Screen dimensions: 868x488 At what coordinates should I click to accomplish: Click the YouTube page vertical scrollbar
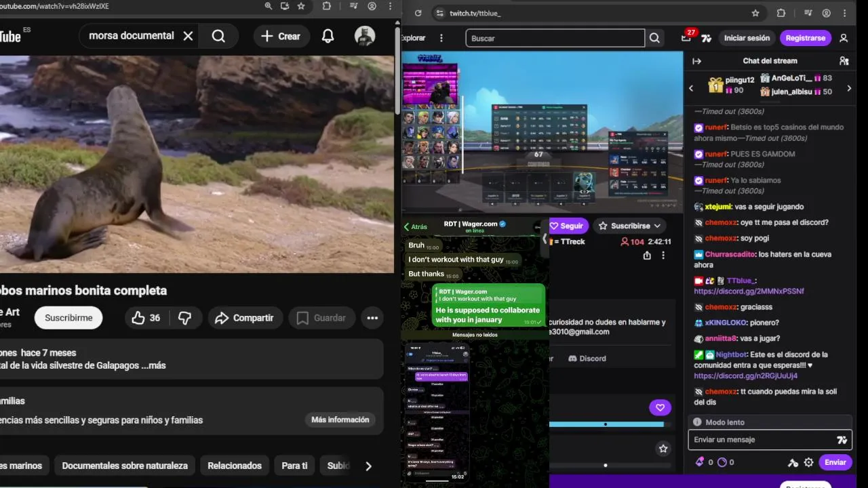[x=397, y=70]
